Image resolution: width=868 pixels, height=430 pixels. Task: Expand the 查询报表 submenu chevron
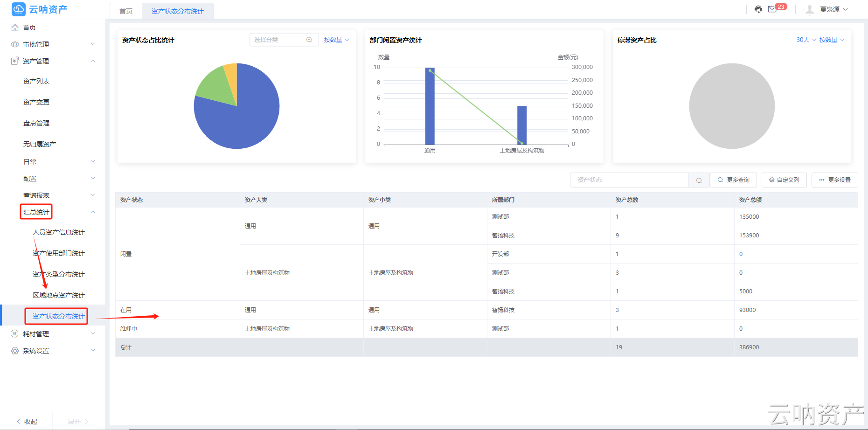[x=93, y=195]
